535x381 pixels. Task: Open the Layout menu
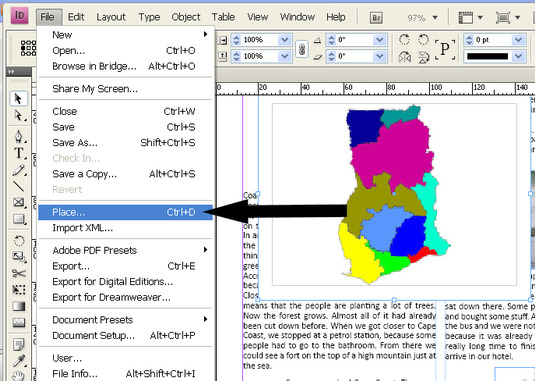click(111, 17)
